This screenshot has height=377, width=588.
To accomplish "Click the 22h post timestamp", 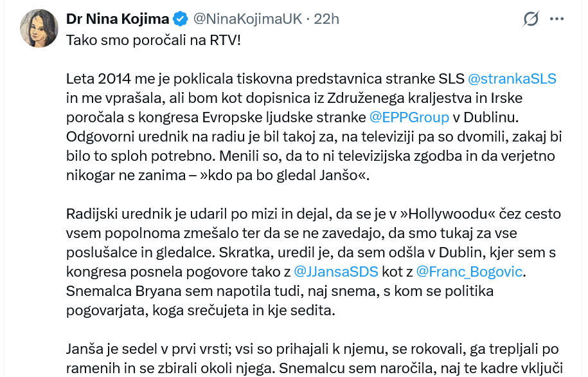I will (326, 19).
